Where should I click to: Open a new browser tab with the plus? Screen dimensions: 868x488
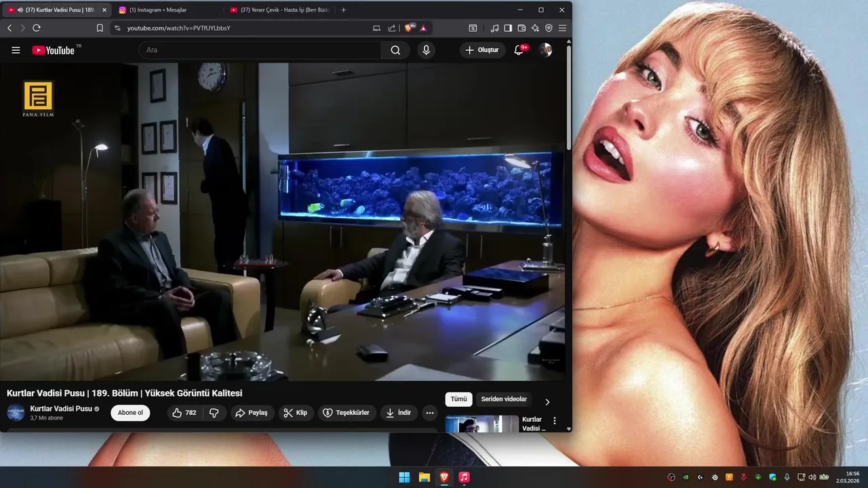tap(344, 10)
